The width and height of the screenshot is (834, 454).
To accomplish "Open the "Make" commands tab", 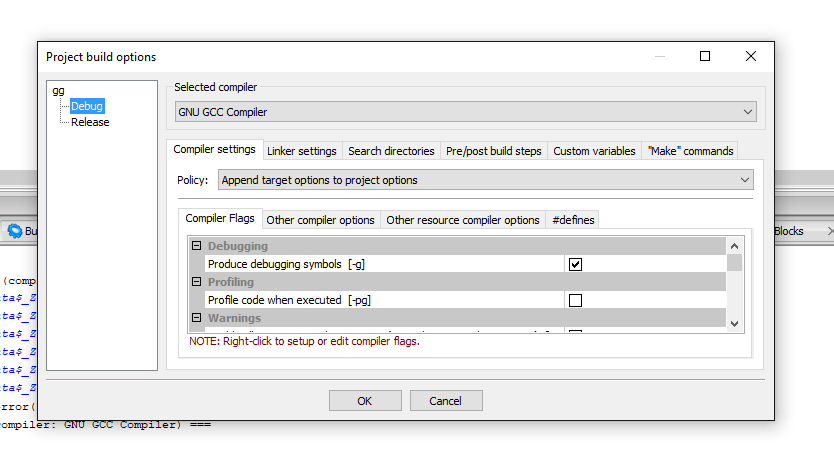I will (x=690, y=151).
